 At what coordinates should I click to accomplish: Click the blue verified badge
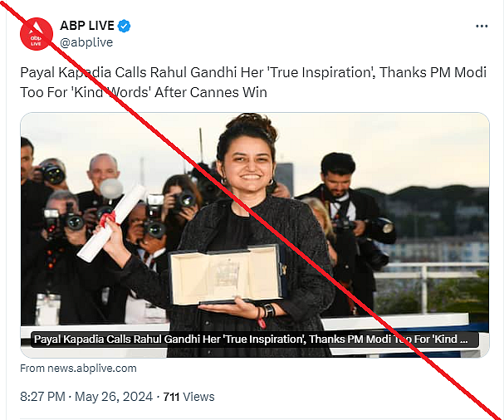(x=125, y=26)
